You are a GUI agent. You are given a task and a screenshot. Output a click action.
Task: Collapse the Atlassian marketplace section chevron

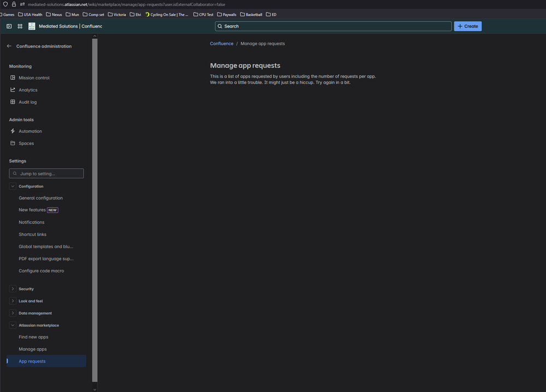[x=13, y=325]
